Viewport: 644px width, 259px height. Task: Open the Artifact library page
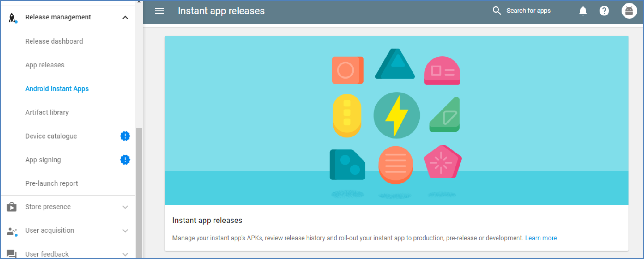[47, 113]
